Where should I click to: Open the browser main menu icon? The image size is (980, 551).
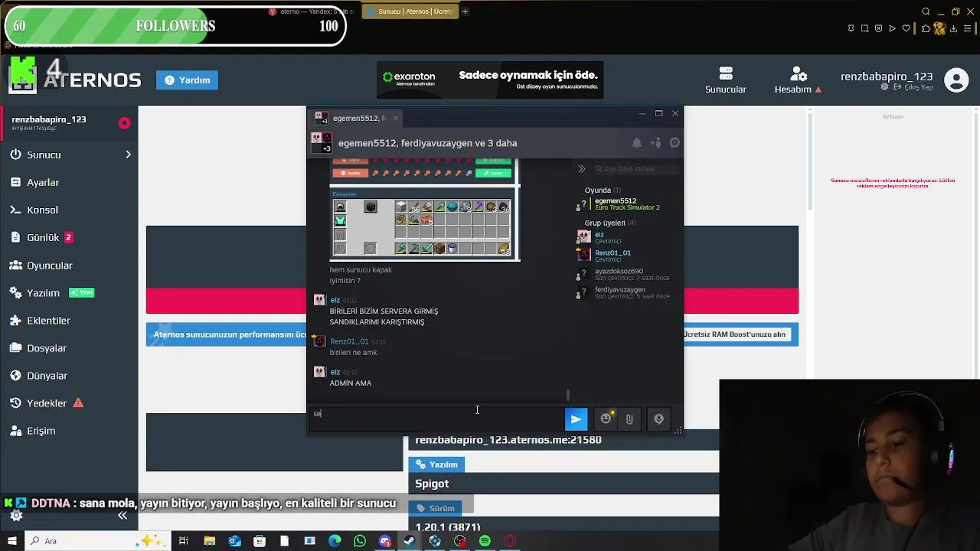[x=968, y=28]
